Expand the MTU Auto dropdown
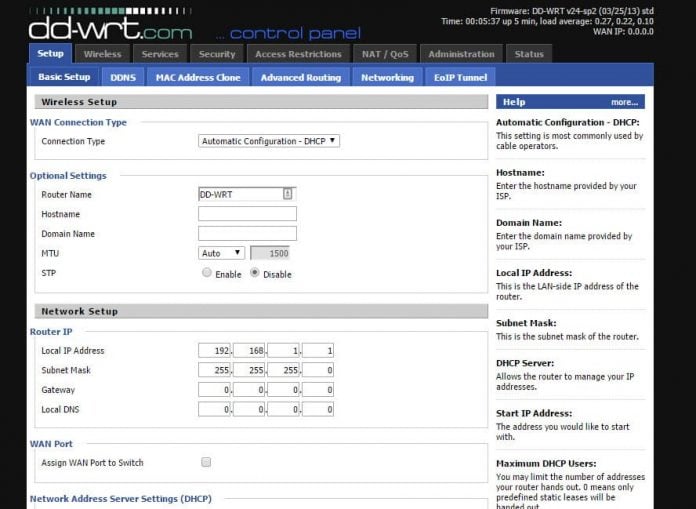The height and width of the screenshot is (509, 696). coord(221,253)
